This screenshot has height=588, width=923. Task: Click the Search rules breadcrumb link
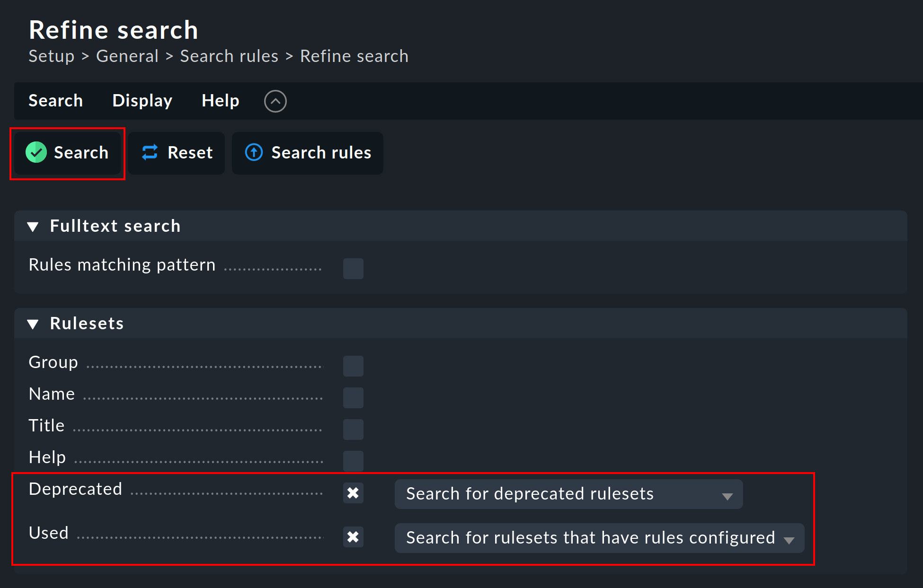coord(229,56)
